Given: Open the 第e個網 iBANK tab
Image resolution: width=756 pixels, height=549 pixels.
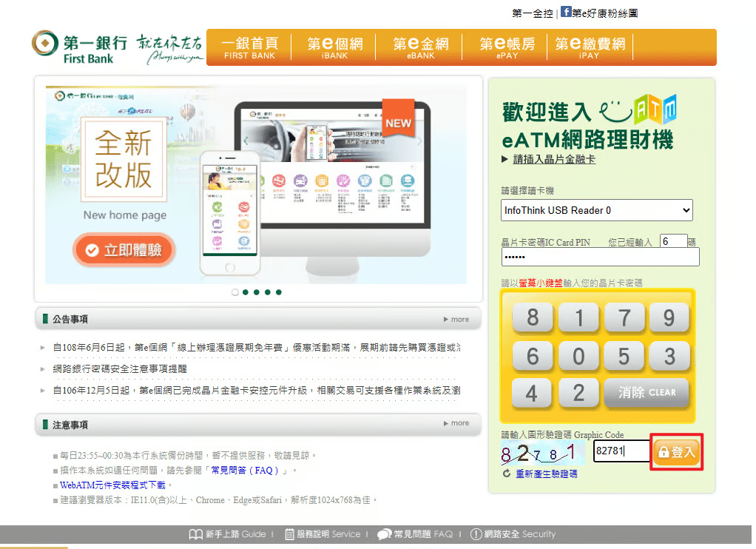Looking at the screenshot, I should click(x=334, y=47).
